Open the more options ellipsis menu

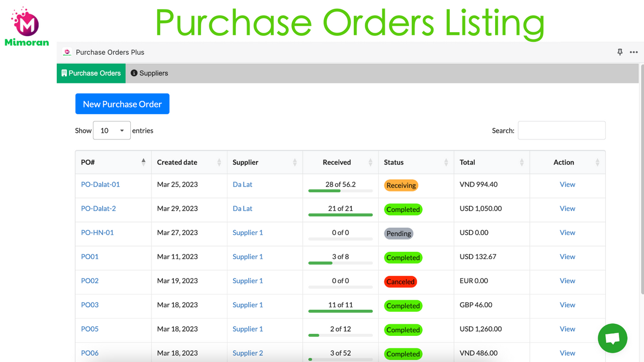[x=633, y=52]
